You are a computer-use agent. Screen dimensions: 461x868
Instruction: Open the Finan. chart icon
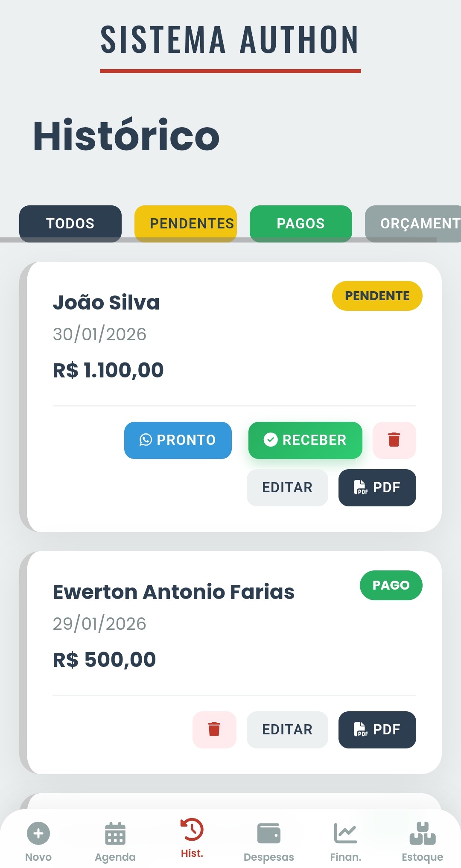pyautogui.click(x=346, y=833)
